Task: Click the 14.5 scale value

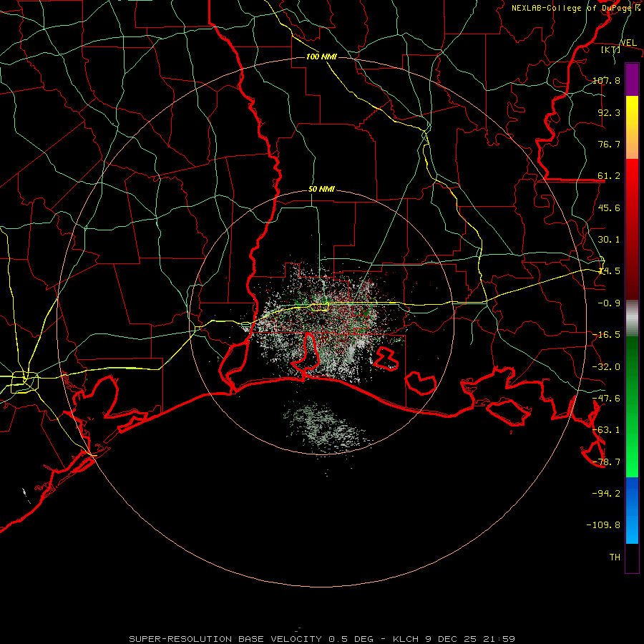Action: coord(609,270)
